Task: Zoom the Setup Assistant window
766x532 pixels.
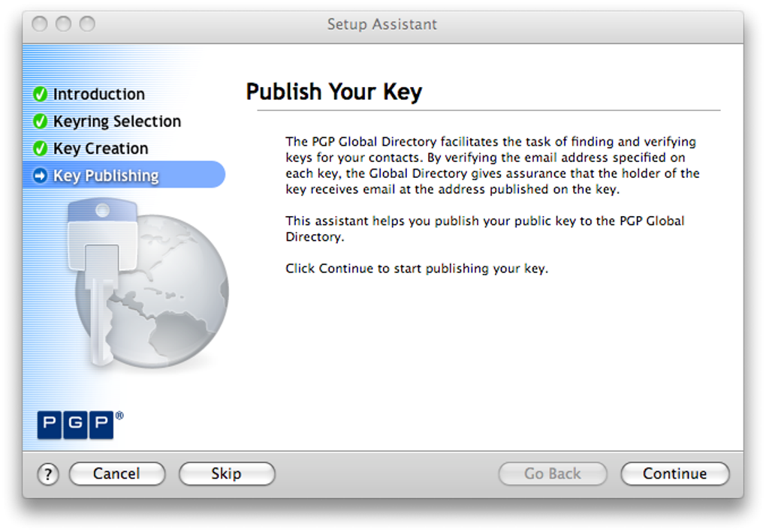Action: pyautogui.click(x=87, y=24)
